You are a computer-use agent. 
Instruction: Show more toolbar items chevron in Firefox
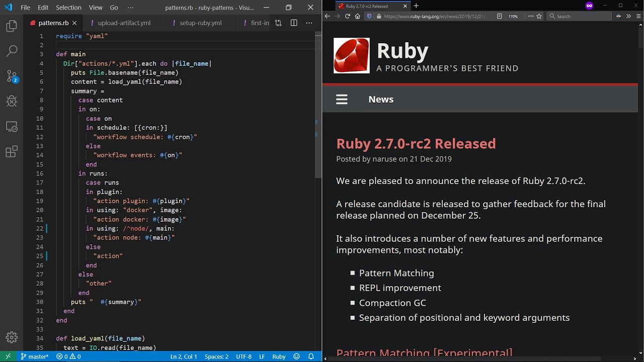point(628,16)
